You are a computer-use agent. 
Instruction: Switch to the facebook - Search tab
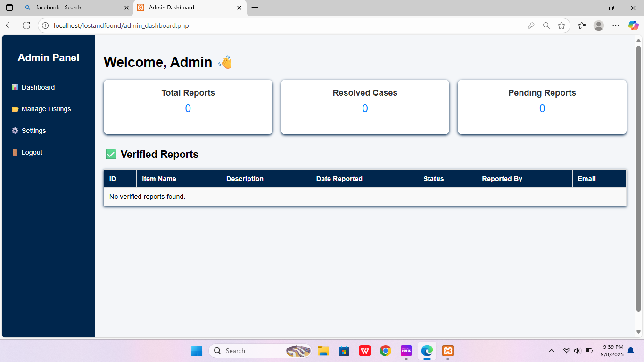75,8
